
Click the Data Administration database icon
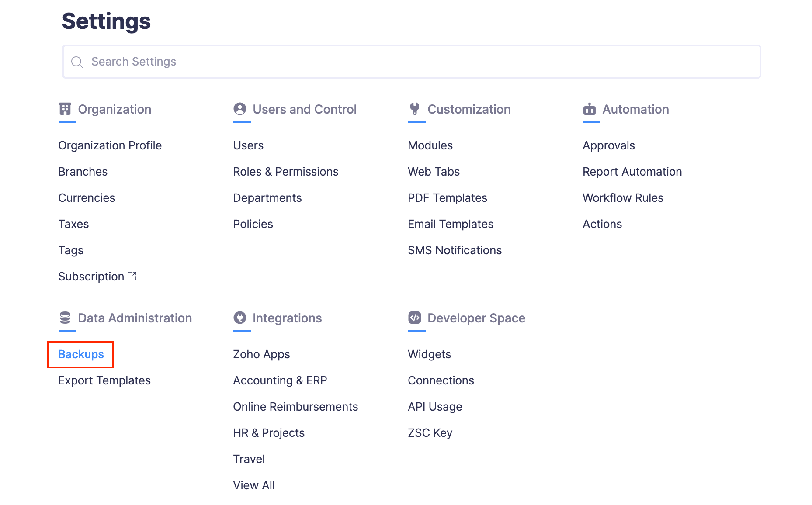click(x=66, y=318)
